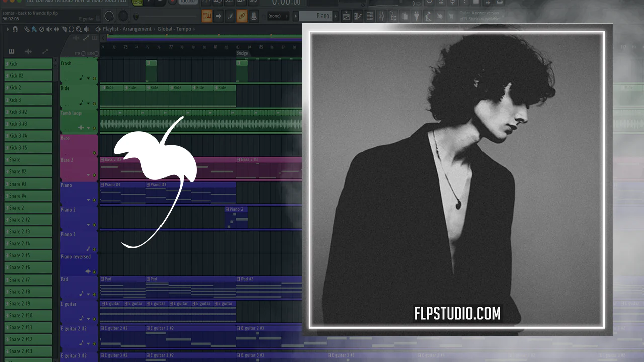The image size is (644, 362).
Task: Click the right-arrow icon beside the keyboard icon
Action: pos(219,16)
